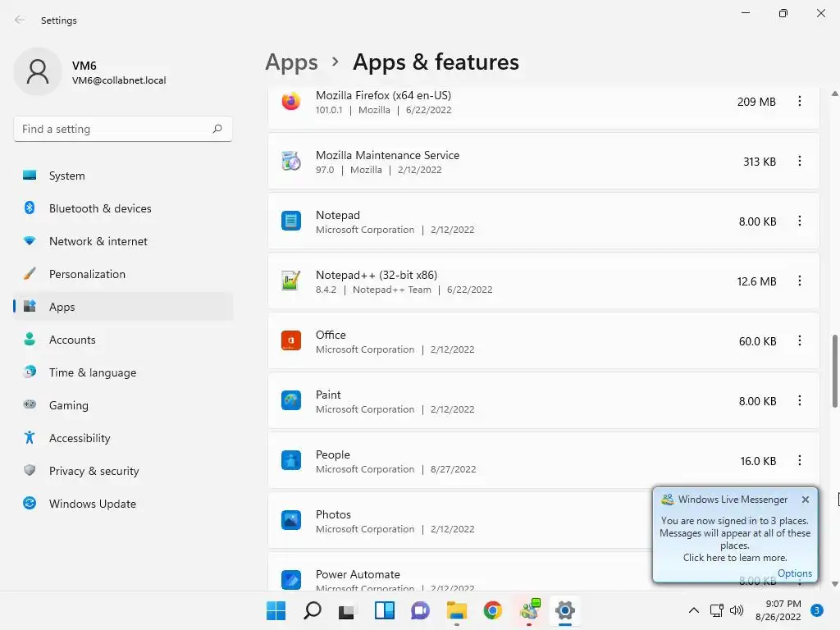Open Task View on the taskbar
Viewport: 840px width, 630px height.
(348, 610)
